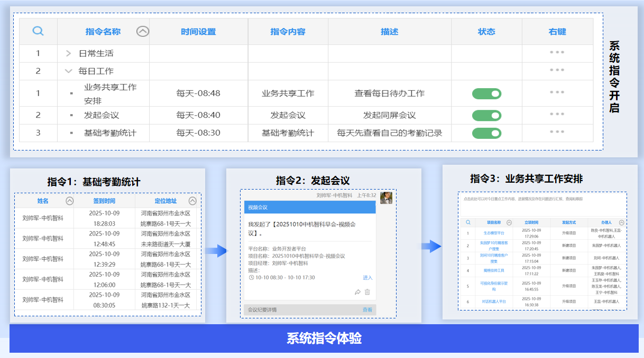Click the 时间设置 column header

click(198, 32)
